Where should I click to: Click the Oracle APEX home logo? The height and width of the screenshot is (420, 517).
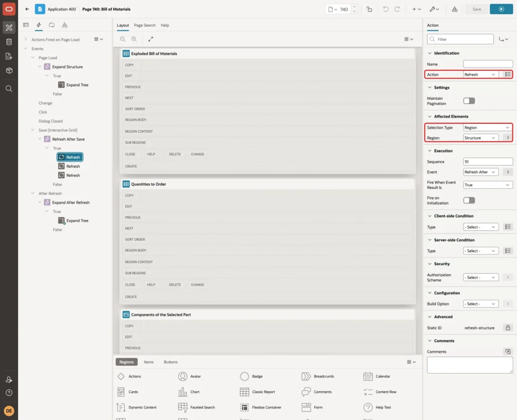[9, 9]
